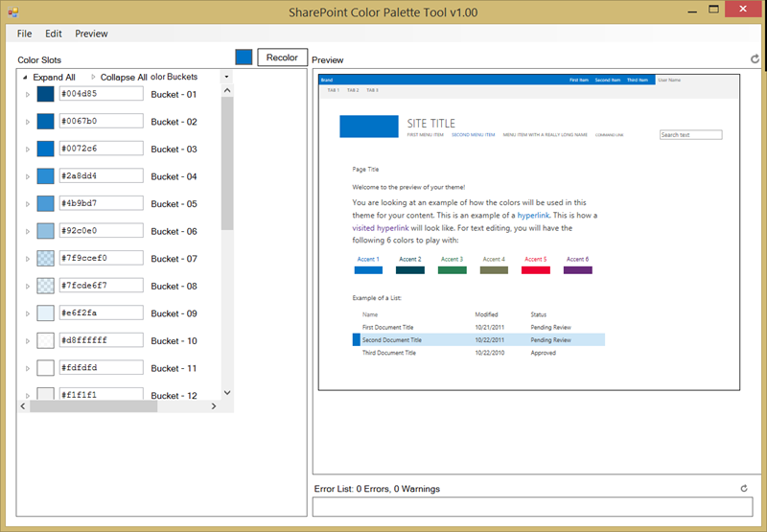This screenshot has height=532, width=767.
Task: Click the Accent 1 blue swatch
Action: click(x=368, y=270)
